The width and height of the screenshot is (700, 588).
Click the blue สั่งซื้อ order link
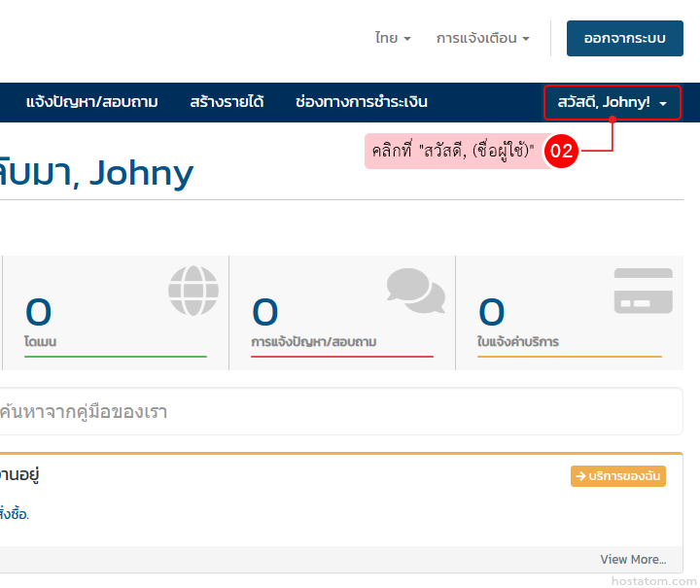14,514
